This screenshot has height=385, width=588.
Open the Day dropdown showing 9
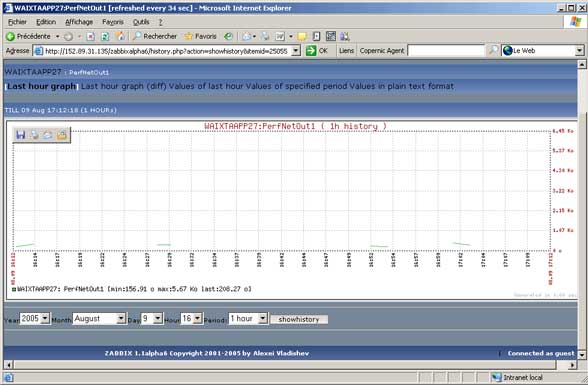(x=152, y=319)
